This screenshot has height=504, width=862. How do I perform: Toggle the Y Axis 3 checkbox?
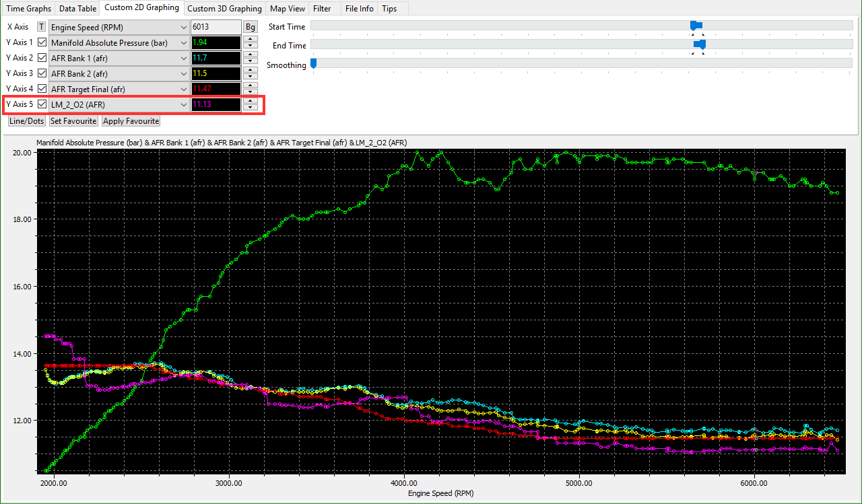tap(42, 73)
